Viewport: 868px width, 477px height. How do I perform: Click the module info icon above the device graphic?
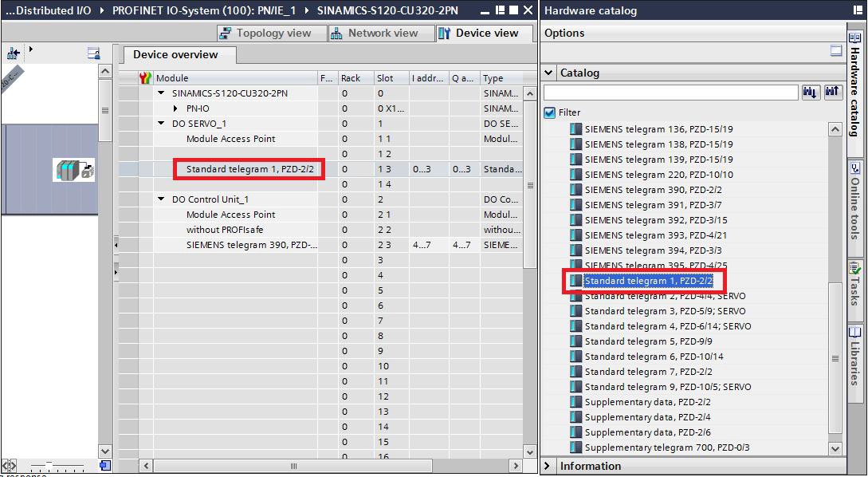(94, 53)
